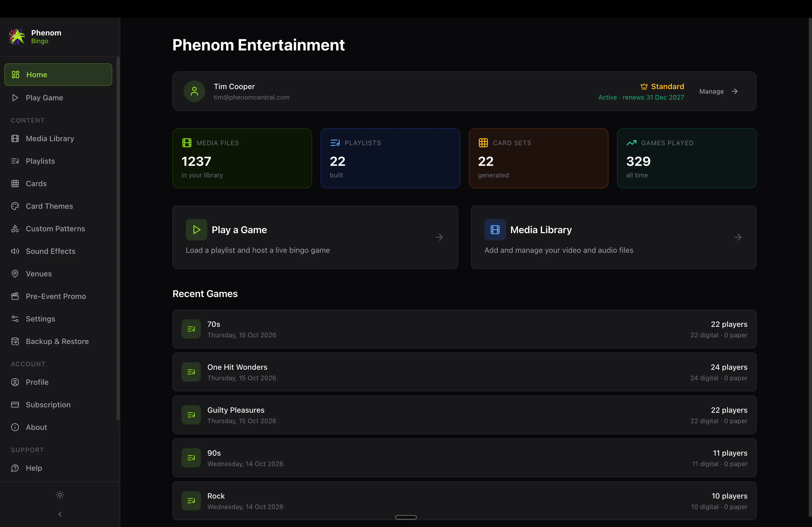Click the Custom Patterns shapes icon
Viewport: 812px width, 527px height.
[x=15, y=228]
